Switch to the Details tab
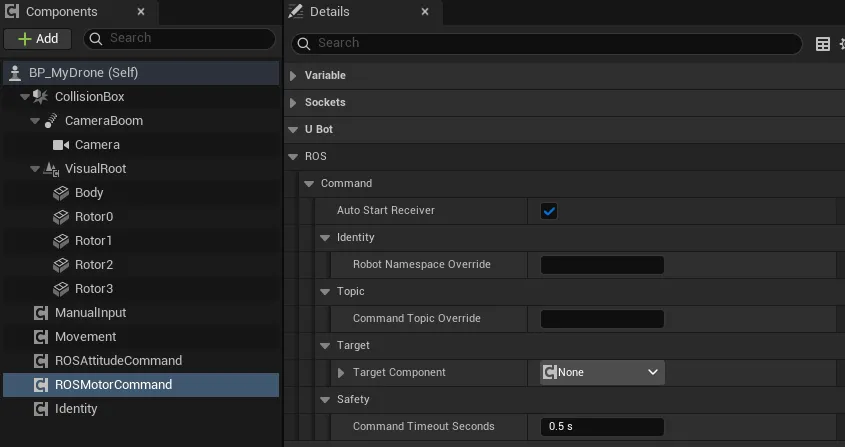 click(x=329, y=12)
